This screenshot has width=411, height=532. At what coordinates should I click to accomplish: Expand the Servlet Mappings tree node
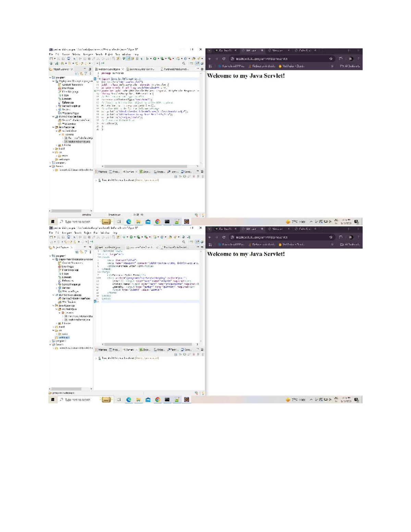pyautogui.click(x=56, y=106)
